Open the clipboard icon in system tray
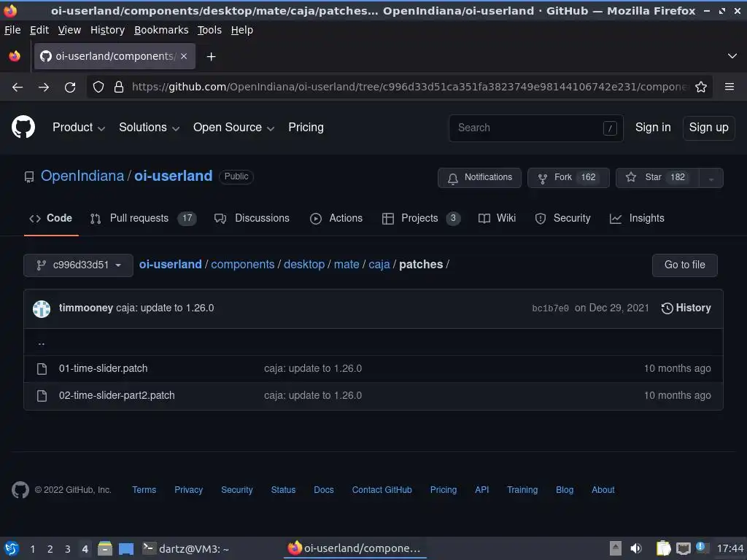 pyautogui.click(x=663, y=548)
